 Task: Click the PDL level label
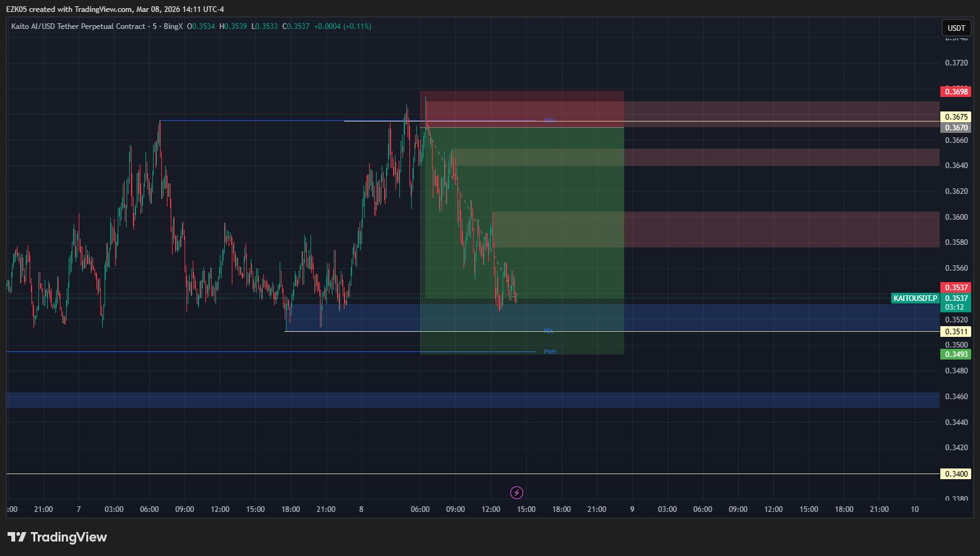pos(549,331)
